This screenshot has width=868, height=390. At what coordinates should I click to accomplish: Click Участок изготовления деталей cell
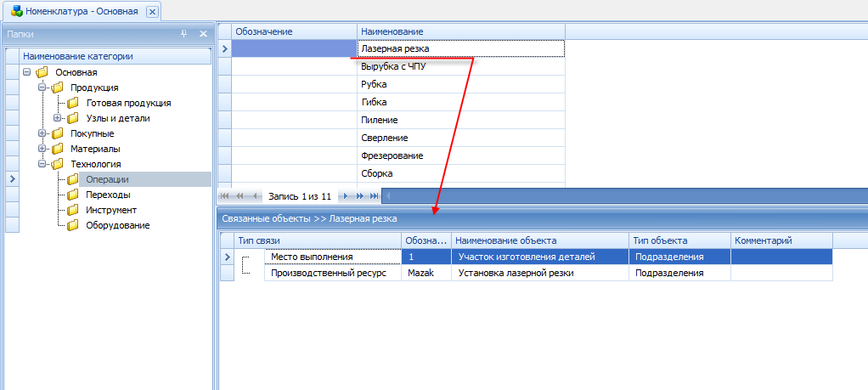(540, 257)
